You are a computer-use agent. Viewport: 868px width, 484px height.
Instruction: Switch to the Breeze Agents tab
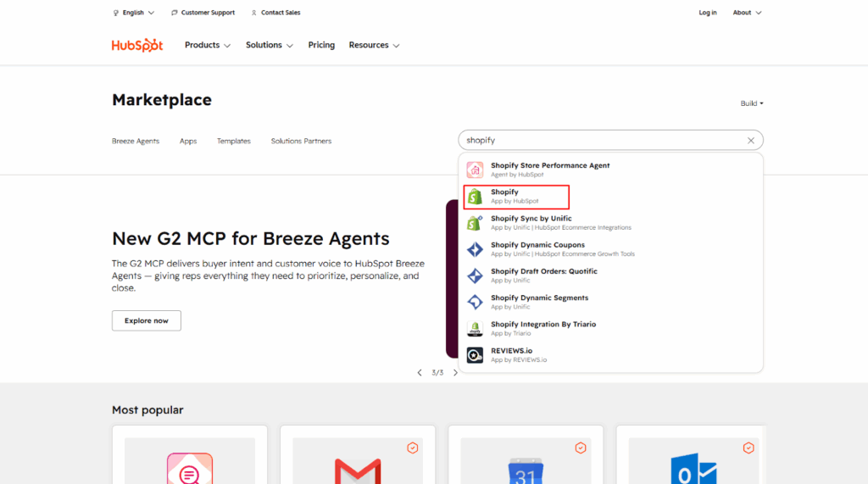tap(136, 142)
